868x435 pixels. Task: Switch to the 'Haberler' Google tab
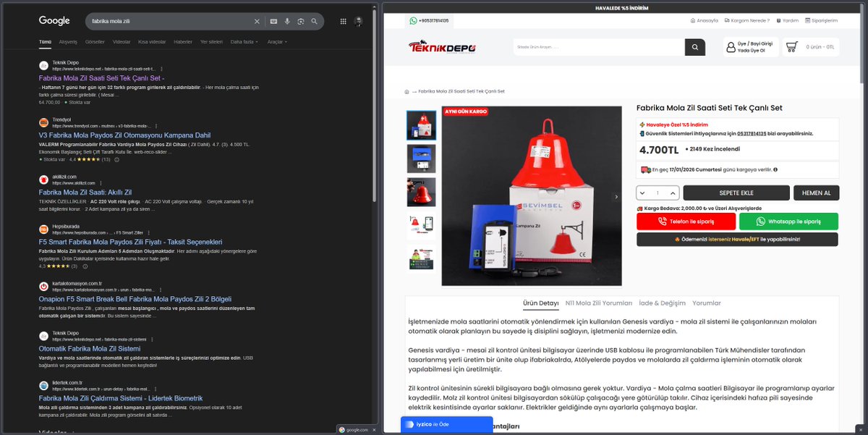(x=183, y=42)
